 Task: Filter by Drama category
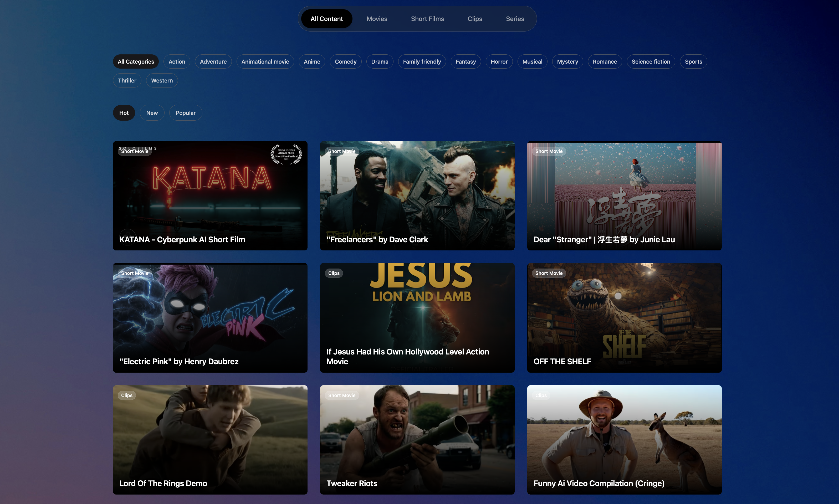(x=380, y=61)
